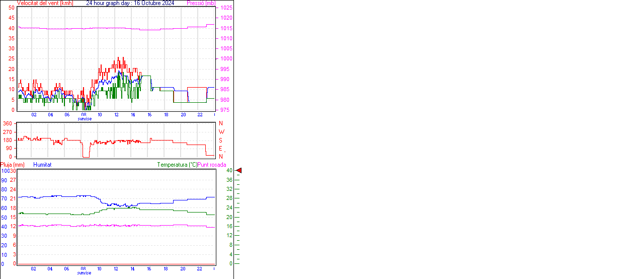Click the 1025 pressure axis value

coord(226,8)
